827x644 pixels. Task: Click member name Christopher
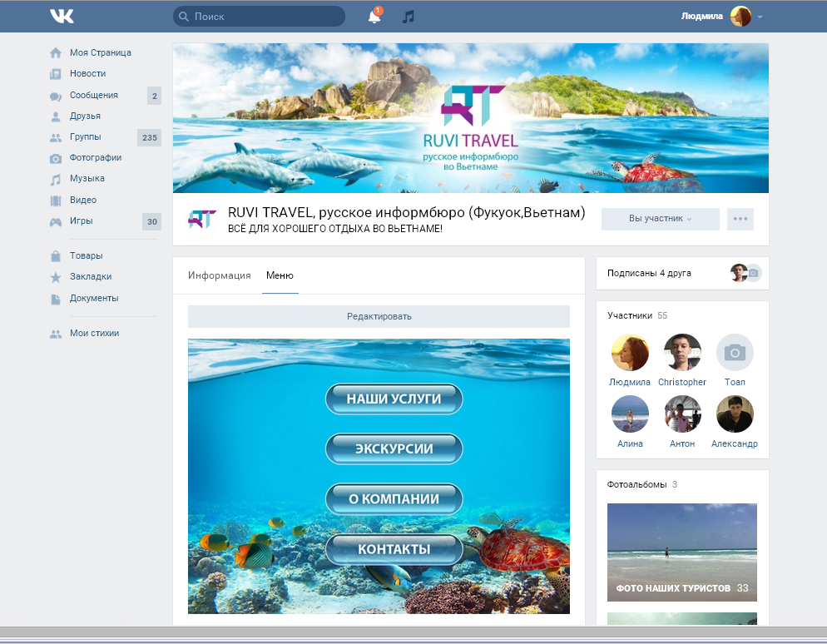pos(682,383)
